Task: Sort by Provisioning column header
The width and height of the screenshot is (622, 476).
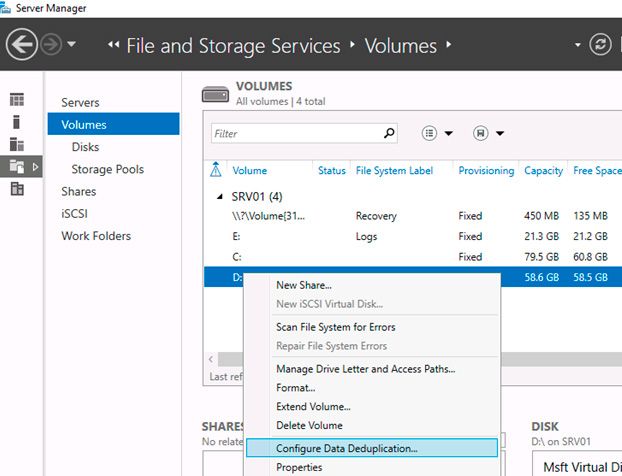Action: point(486,171)
